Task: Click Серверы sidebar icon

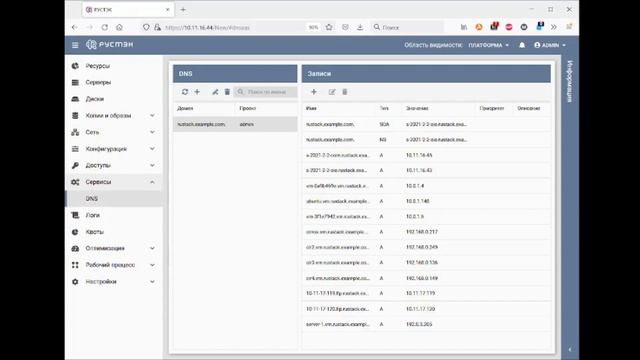Action: [75, 82]
